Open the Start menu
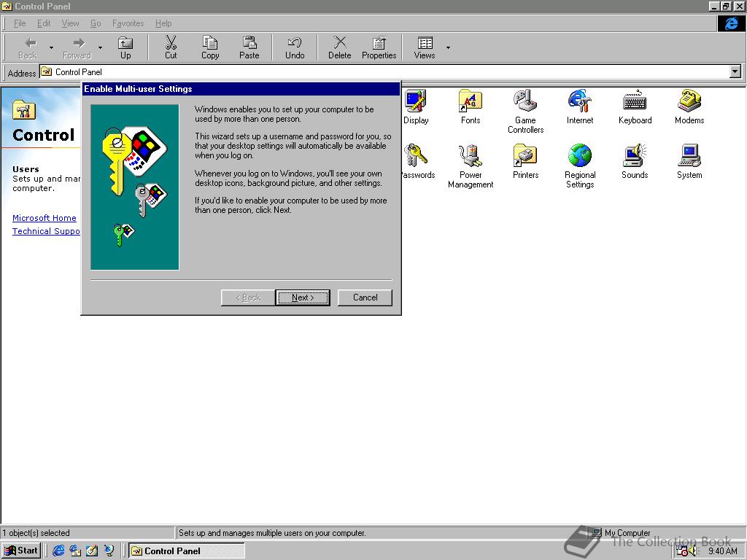Viewport: 747px width, 560px height. point(21,551)
